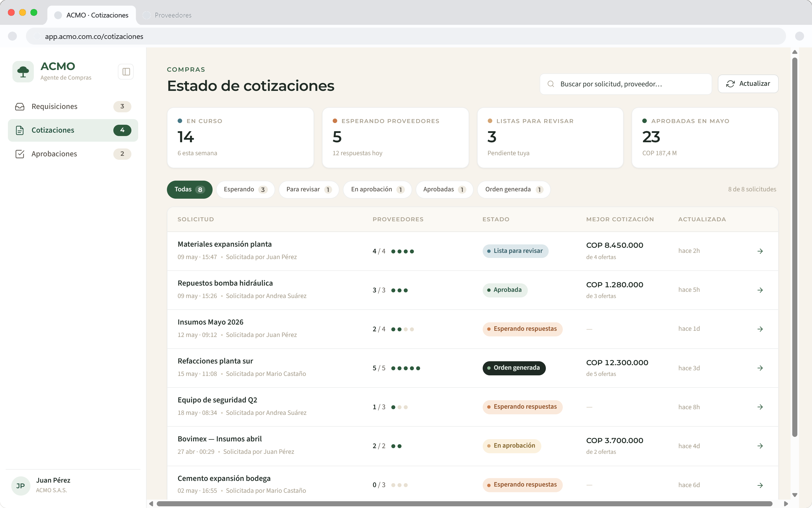812x508 pixels.
Task: Open Juan Pérez user profile
Action: (x=73, y=485)
